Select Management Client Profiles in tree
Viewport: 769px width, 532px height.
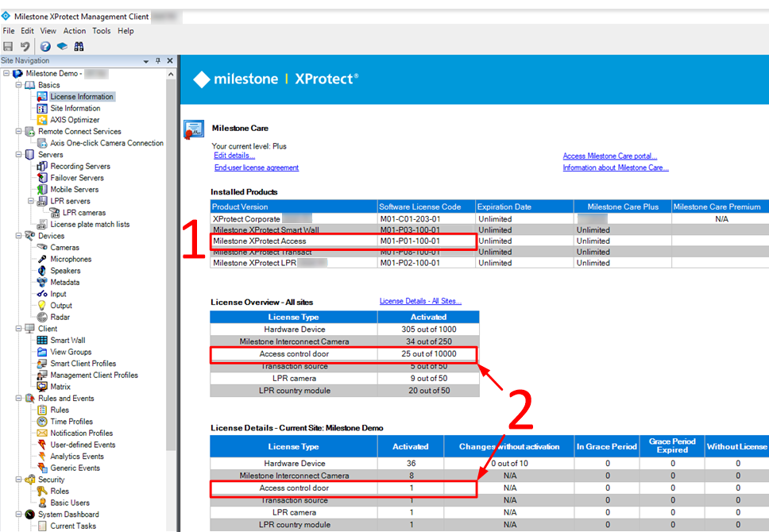click(95, 375)
